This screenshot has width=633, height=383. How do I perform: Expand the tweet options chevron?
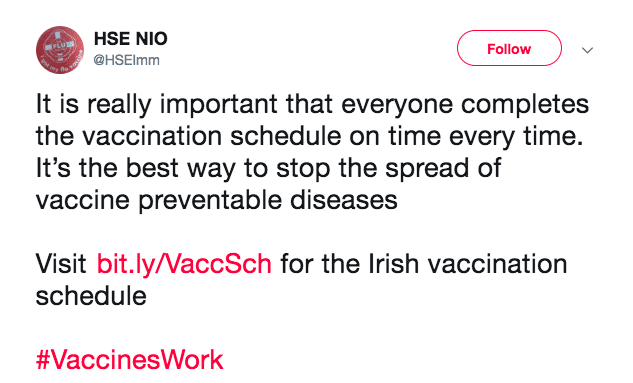point(587,50)
